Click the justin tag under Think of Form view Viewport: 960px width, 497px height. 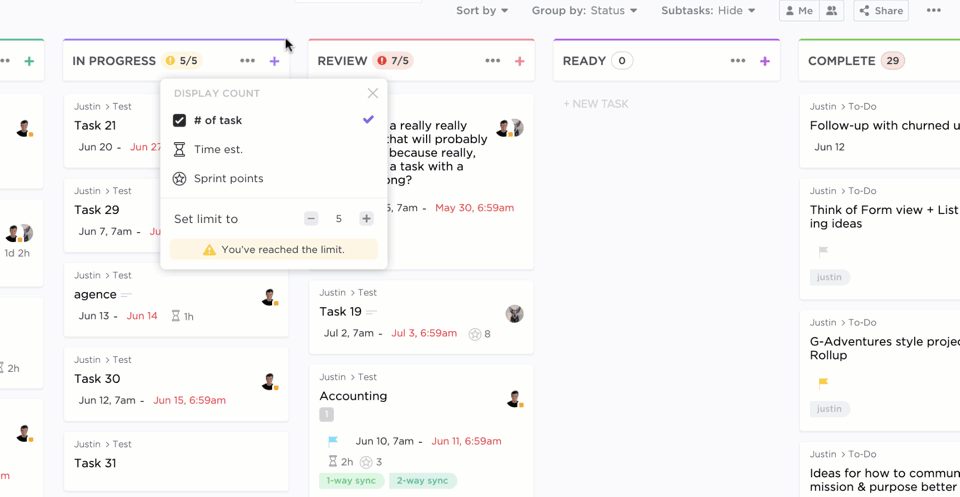tap(830, 277)
